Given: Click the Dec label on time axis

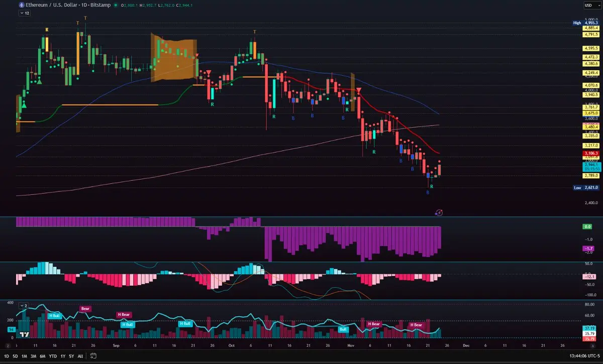Looking at the screenshot, I should 466,345.
